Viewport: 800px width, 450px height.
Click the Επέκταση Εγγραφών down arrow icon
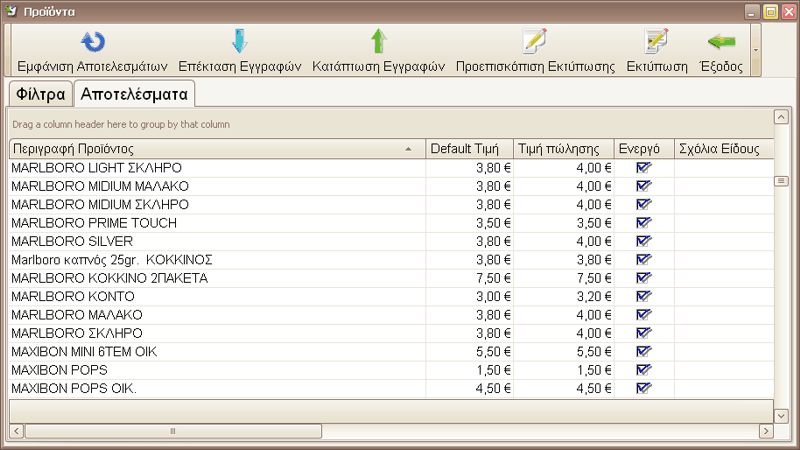pyautogui.click(x=240, y=41)
